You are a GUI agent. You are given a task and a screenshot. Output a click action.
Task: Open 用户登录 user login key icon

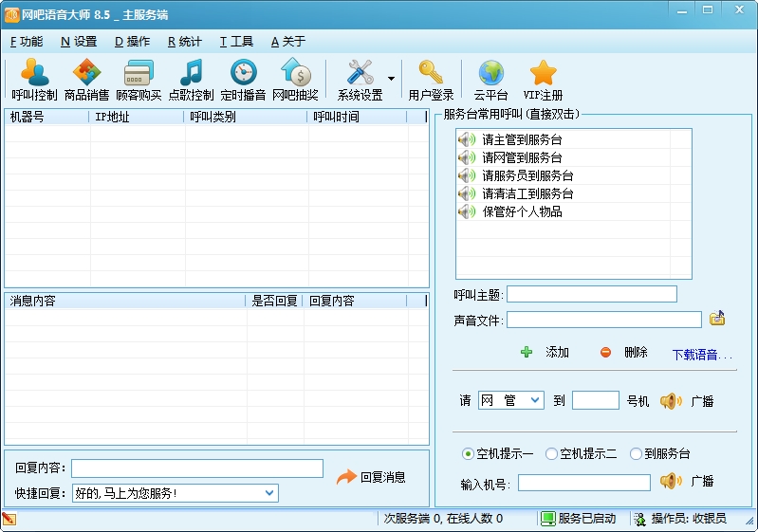point(431,80)
